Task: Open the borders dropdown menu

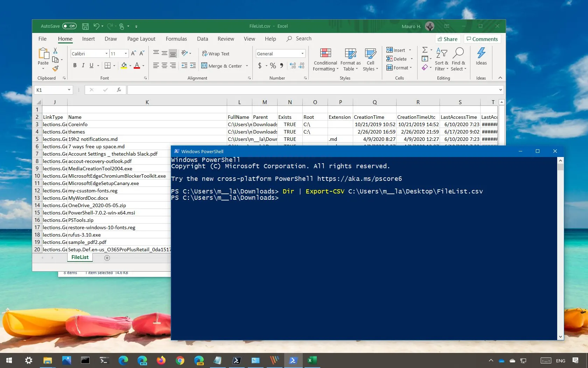Action: (113, 66)
